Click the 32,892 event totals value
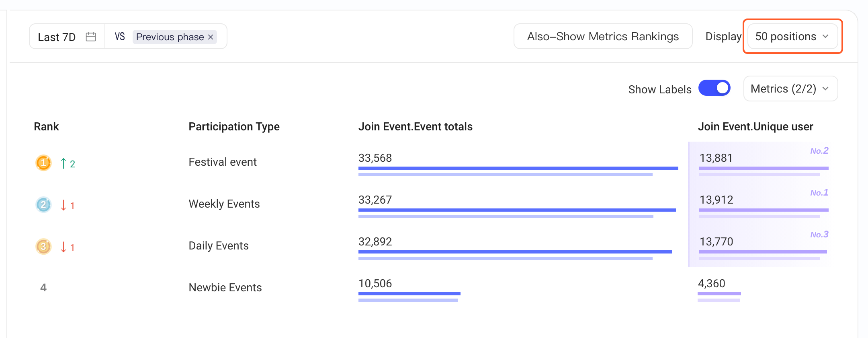The height and width of the screenshot is (338, 868). point(375,241)
